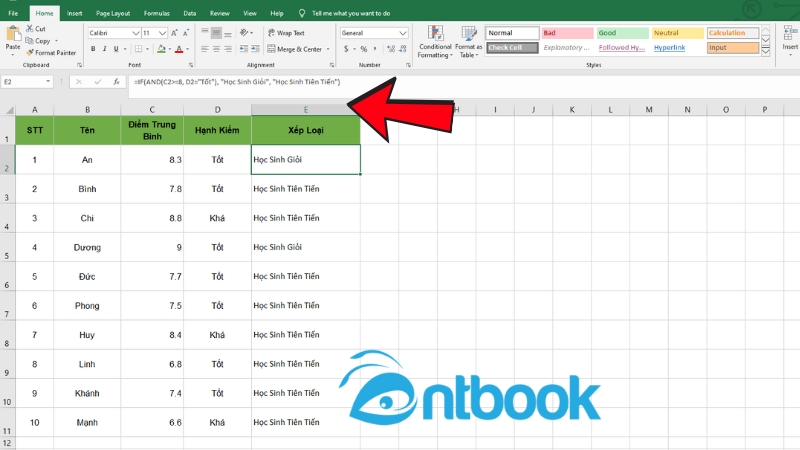800x450 pixels.
Task: Open the Merge & Center dropdown arrow
Action: tap(328, 49)
